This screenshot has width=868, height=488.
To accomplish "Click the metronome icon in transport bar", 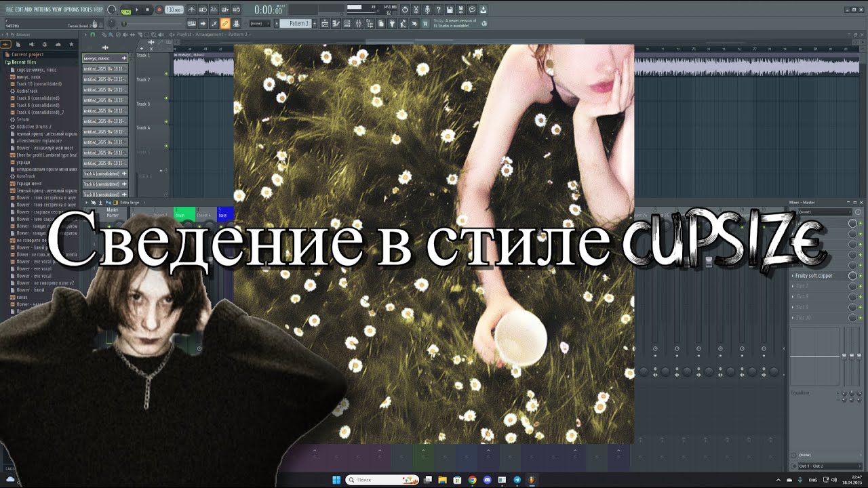I will 192,10.
